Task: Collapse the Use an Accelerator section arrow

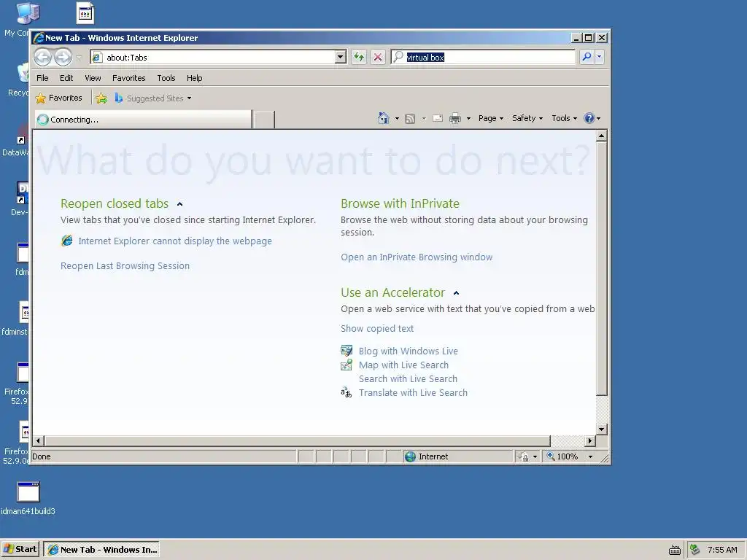Action: (x=456, y=293)
